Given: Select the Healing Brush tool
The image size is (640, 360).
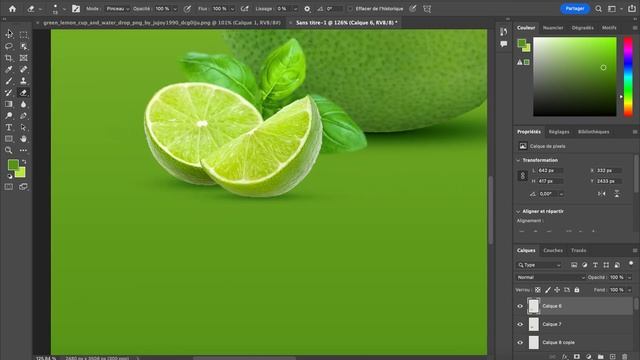Looking at the screenshot, I should coord(23,69).
